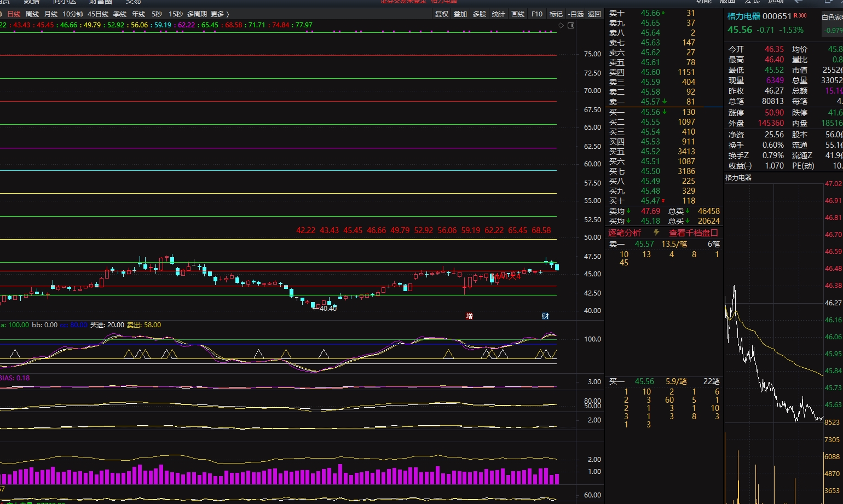Click the 总卖 value 46458
This screenshot has width=843, height=504.
tap(709, 211)
